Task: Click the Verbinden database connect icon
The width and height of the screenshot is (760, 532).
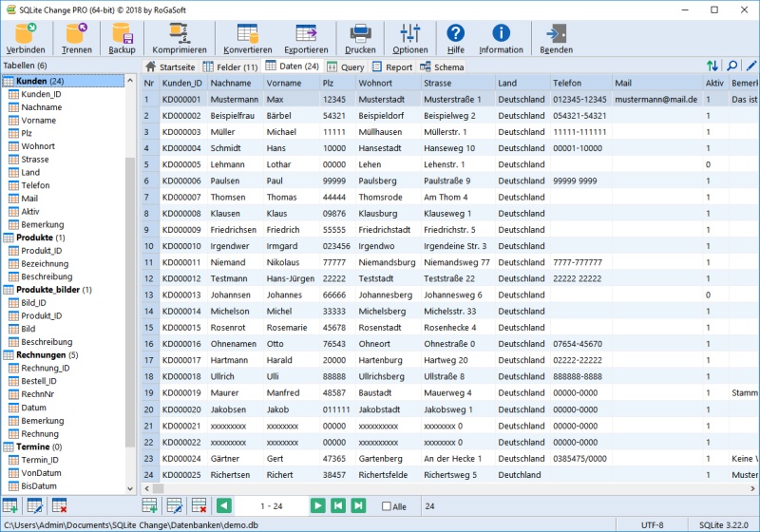Action: pyautogui.click(x=25, y=34)
